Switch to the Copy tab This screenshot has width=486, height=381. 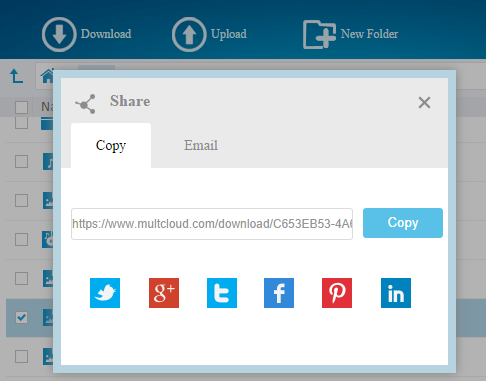(x=111, y=146)
